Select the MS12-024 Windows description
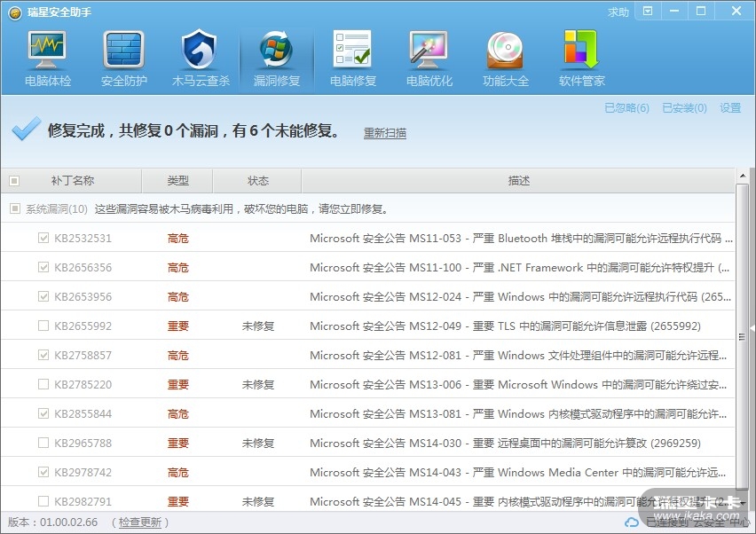The height and width of the screenshot is (534, 756). pos(521,297)
